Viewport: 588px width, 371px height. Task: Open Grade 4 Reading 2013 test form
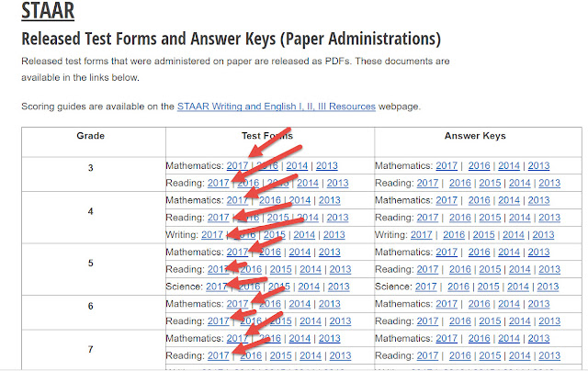[337, 218]
